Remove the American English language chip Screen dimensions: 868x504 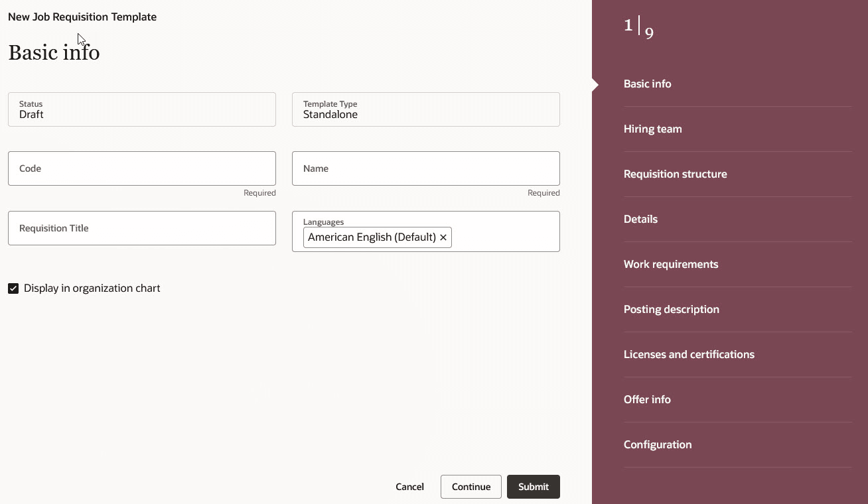(x=443, y=237)
